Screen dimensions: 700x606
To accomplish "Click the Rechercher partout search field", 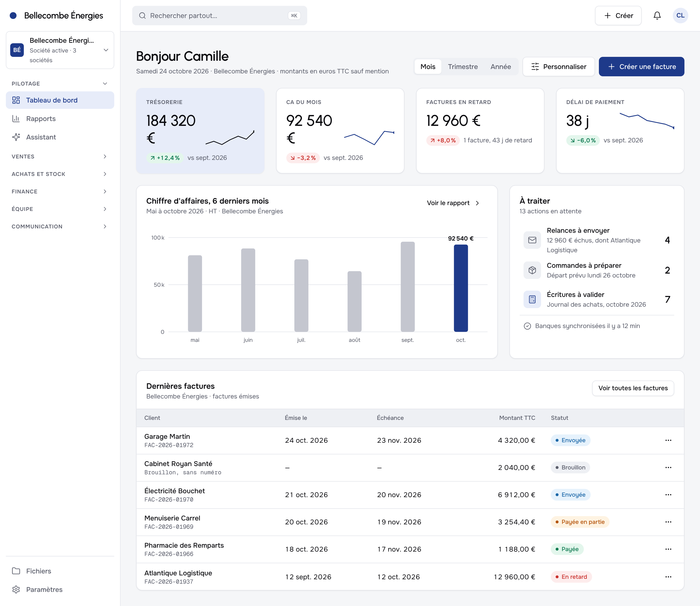I will [x=219, y=16].
